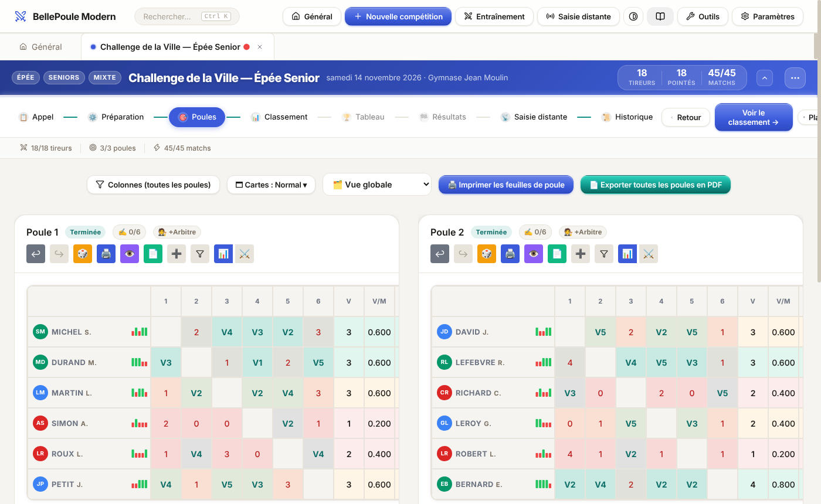821x504 pixels.
Task: Add referee to Poule 1 via +Arbitre
Action: [177, 232]
